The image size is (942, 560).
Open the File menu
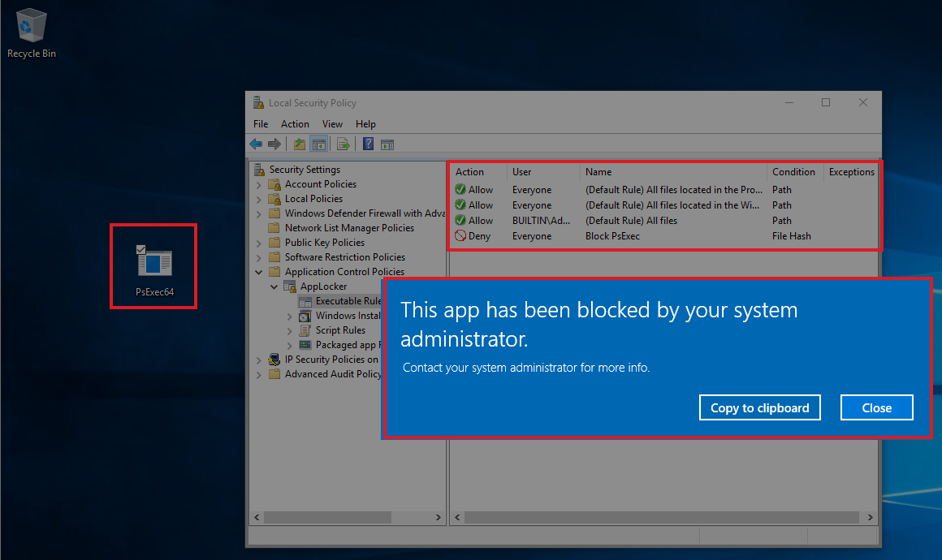(x=261, y=123)
